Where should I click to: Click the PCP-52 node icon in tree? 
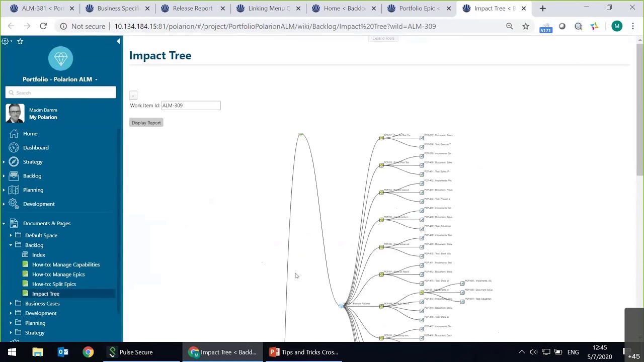[381, 138]
